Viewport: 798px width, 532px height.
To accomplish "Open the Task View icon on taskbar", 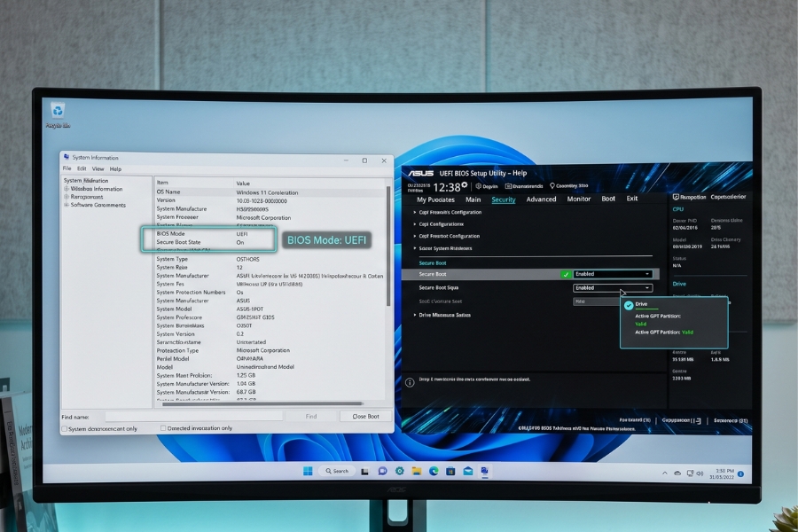I will 365,472.
